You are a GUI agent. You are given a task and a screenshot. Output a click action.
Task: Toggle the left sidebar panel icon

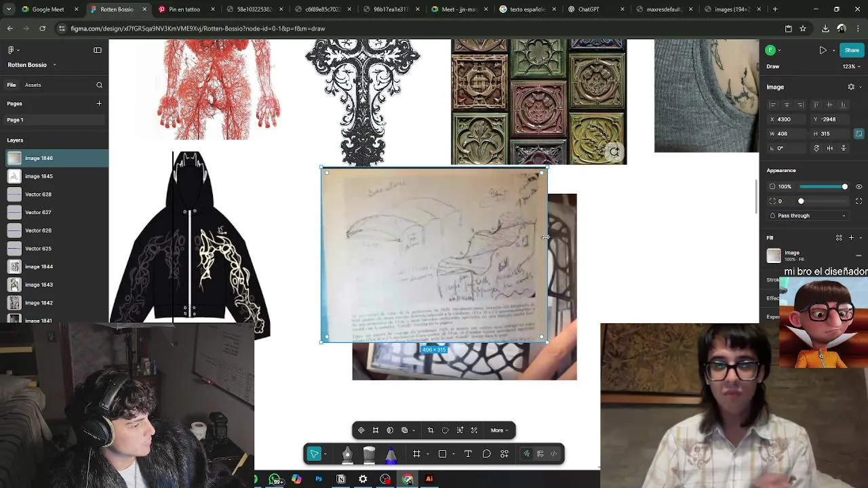point(98,50)
